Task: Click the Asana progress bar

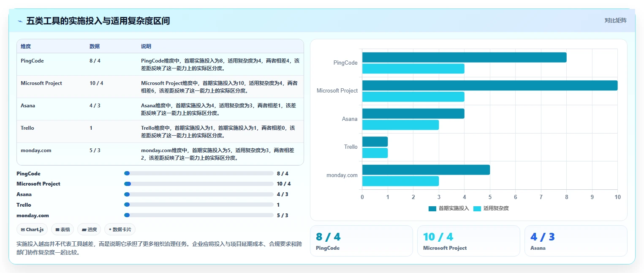Action: pos(199,194)
